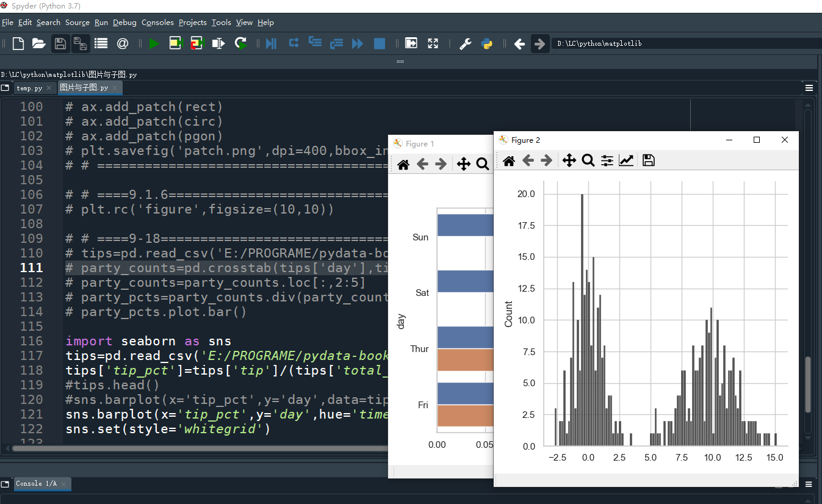Go to next view in Figure 1

click(441, 164)
